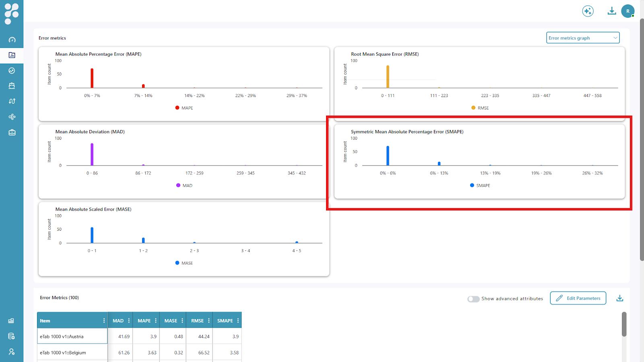Toggle the MAD legend item
Image resolution: width=644 pixels, height=362 pixels.
[x=184, y=185]
